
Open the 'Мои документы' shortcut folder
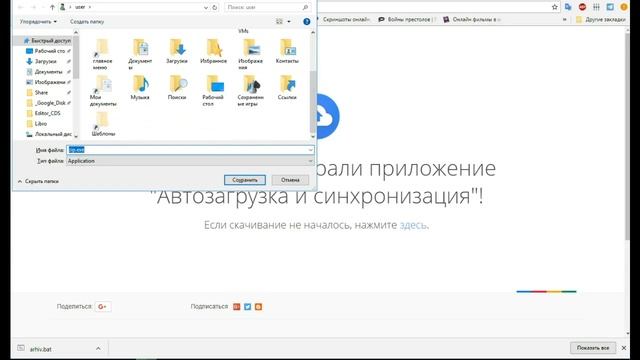[x=103, y=91]
